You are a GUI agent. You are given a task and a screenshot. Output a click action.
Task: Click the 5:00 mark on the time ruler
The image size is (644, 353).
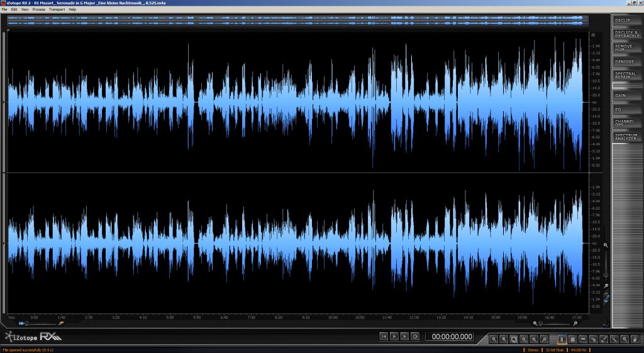coord(170,317)
